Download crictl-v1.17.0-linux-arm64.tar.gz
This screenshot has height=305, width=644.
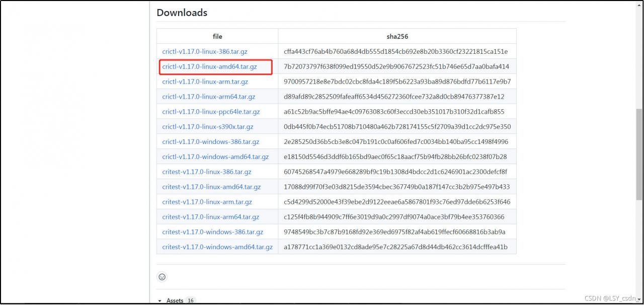tap(208, 97)
